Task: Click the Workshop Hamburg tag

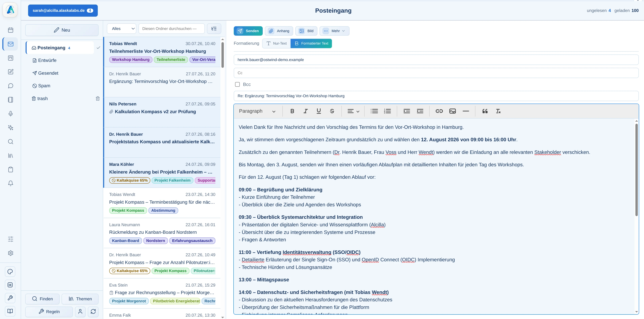Action: coord(131,60)
